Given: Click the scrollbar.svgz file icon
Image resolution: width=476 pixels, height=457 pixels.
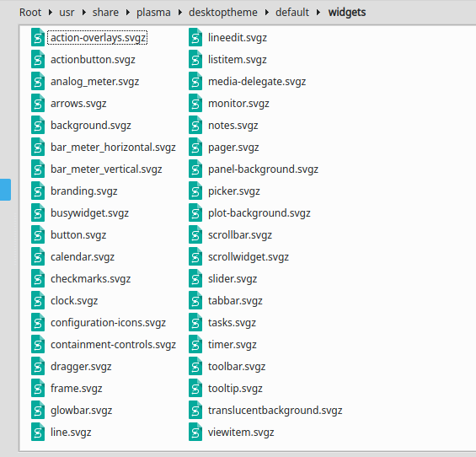Looking at the screenshot, I should point(195,234).
